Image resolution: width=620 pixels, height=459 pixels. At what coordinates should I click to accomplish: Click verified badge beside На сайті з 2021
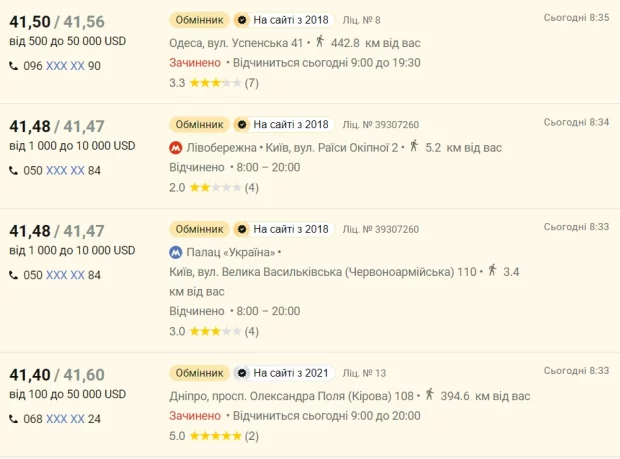242,373
